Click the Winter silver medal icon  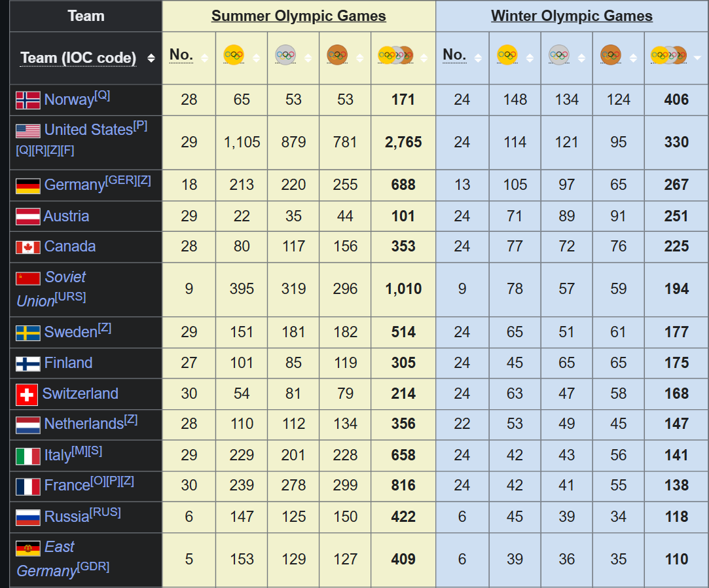point(559,55)
